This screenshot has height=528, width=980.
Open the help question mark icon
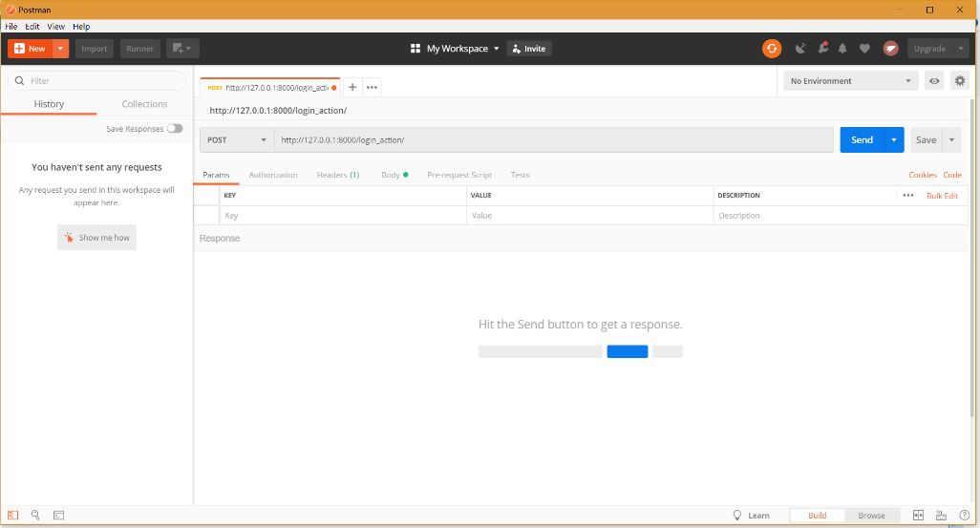965,515
